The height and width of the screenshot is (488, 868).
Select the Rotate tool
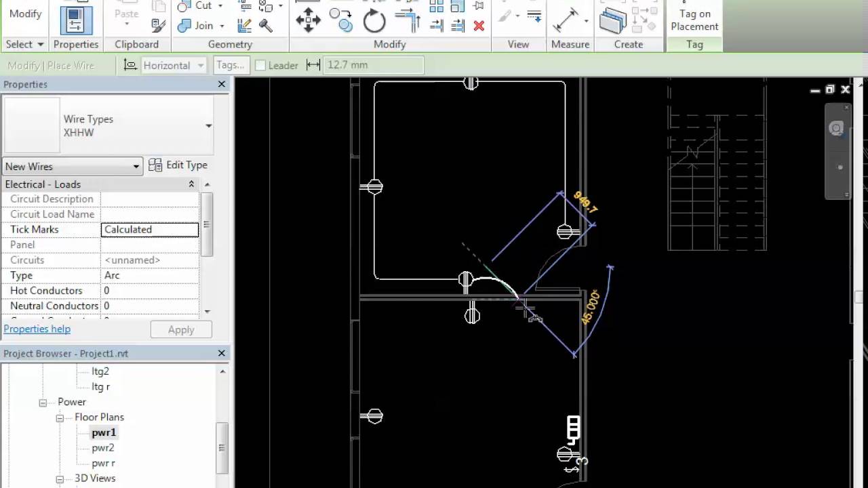pos(374,20)
